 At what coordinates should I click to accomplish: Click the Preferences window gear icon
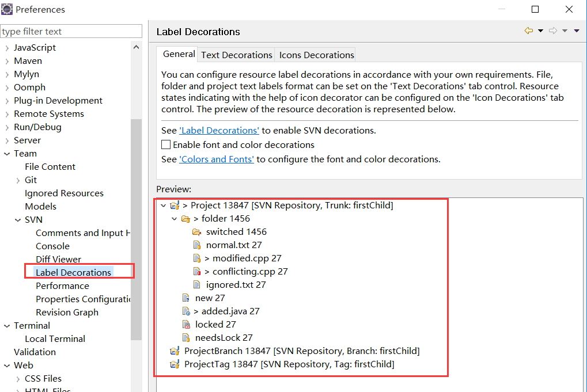(7, 9)
